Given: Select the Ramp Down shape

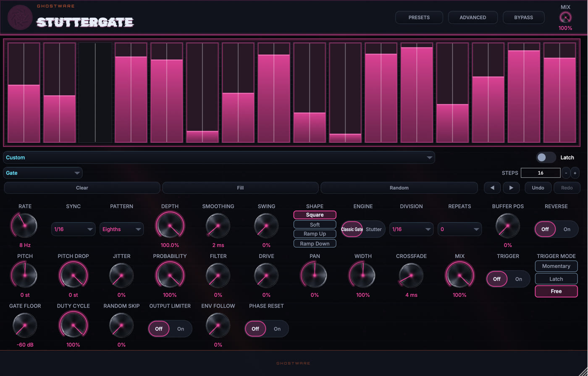Looking at the screenshot, I should point(315,243).
